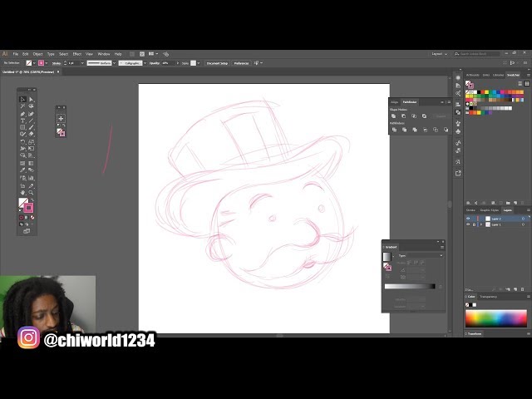This screenshot has width=532, height=399.
Task: Open the Symbols panel club icon
Action: pos(458,131)
